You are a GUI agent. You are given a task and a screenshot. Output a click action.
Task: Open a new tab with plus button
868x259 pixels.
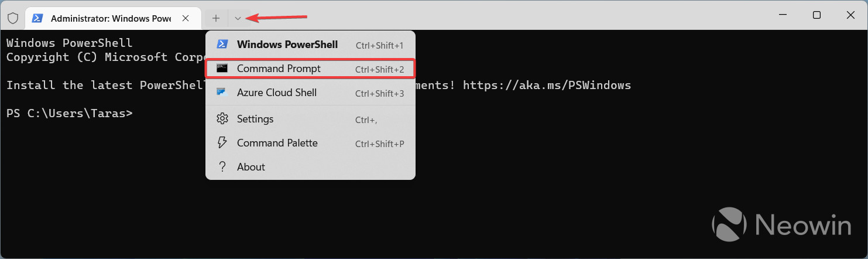point(216,18)
